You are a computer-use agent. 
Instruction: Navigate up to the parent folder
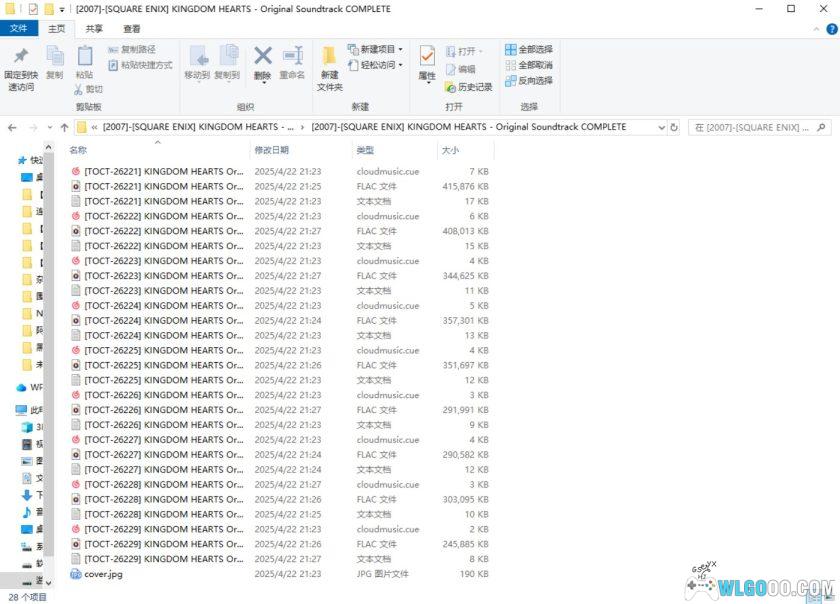pos(65,127)
